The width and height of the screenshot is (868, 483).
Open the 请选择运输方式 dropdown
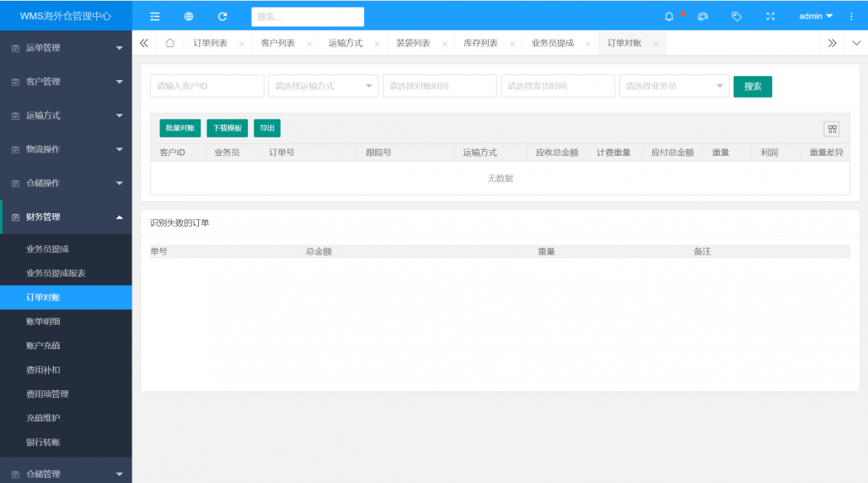324,86
